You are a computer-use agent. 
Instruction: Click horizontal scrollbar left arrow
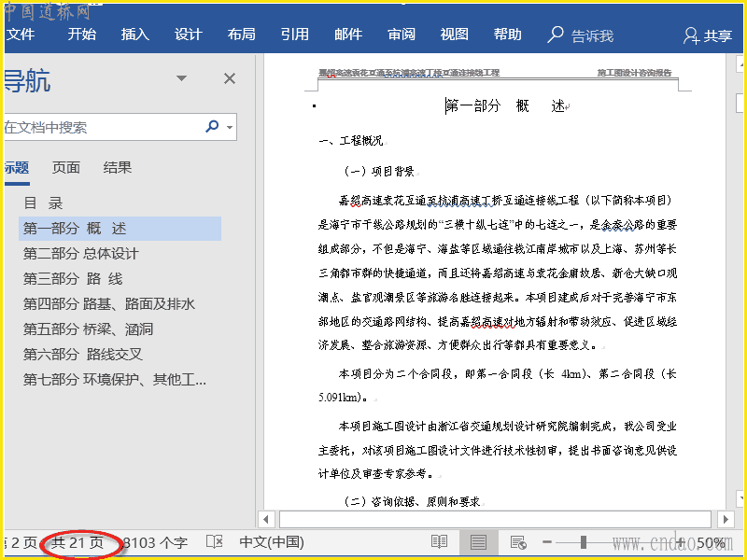[266, 519]
